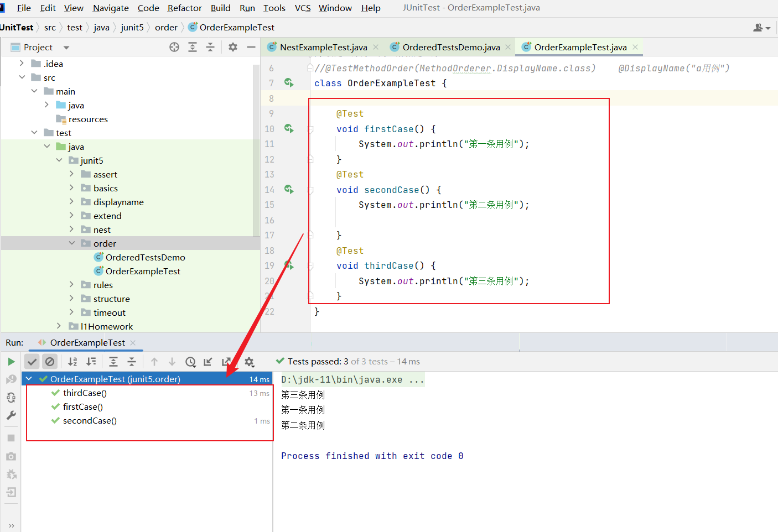Viewport: 778px width, 532px height.
Task: Open the Project view dropdown
Action: (x=66, y=48)
